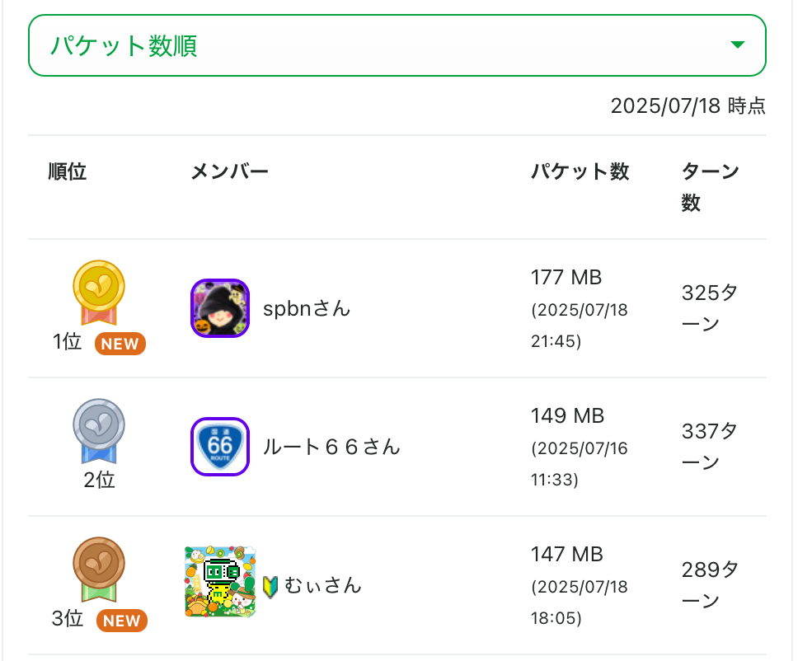
Task: Click the green dropdown arrow
Action: (x=738, y=45)
